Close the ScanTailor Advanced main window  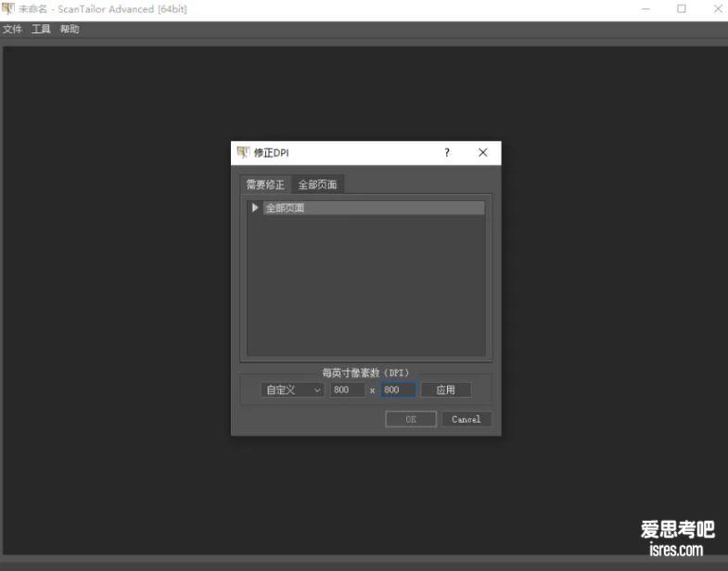[x=717, y=9]
